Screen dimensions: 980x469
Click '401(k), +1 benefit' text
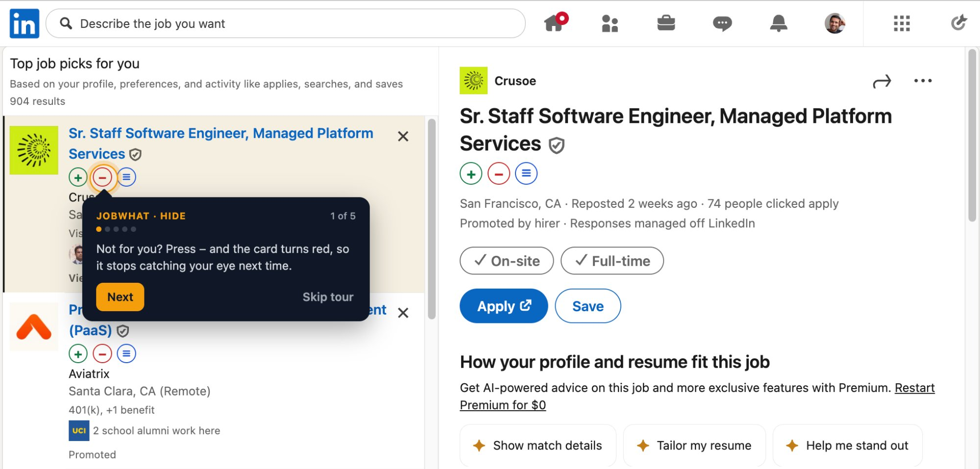[111, 410]
